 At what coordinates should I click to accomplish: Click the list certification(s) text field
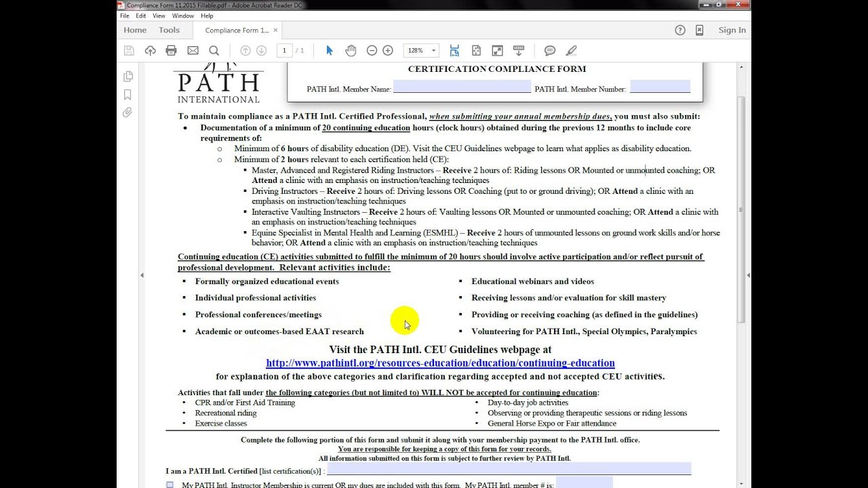(509, 469)
